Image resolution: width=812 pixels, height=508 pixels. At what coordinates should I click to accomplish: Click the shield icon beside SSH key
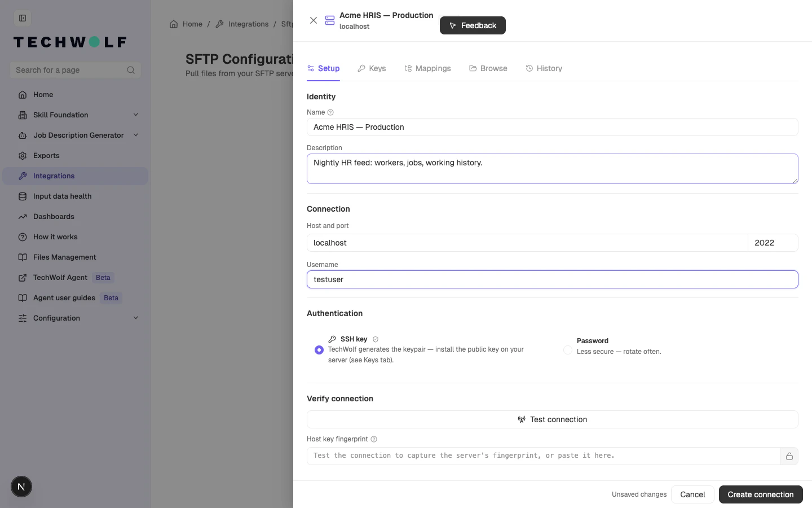pyautogui.click(x=376, y=339)
